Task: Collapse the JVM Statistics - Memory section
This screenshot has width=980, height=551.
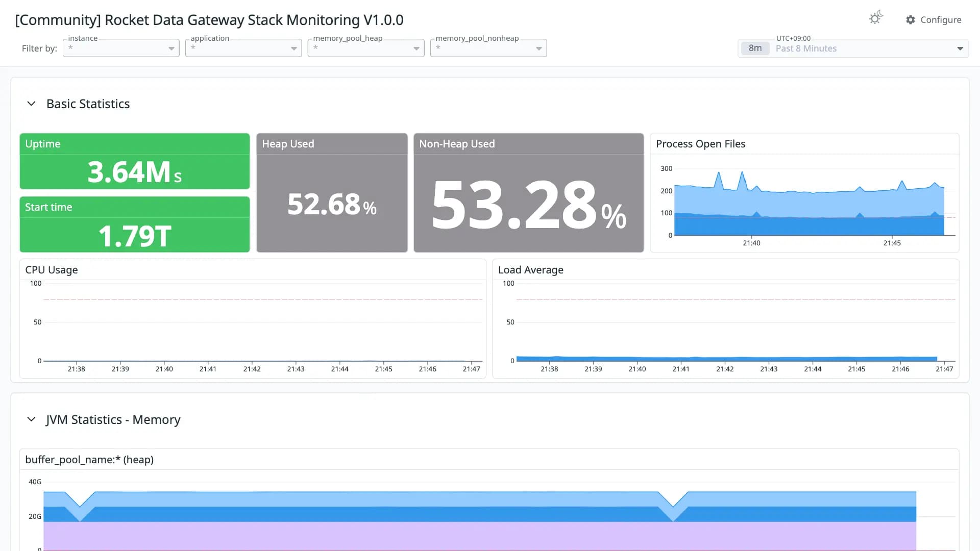Action: click(31, 419)
